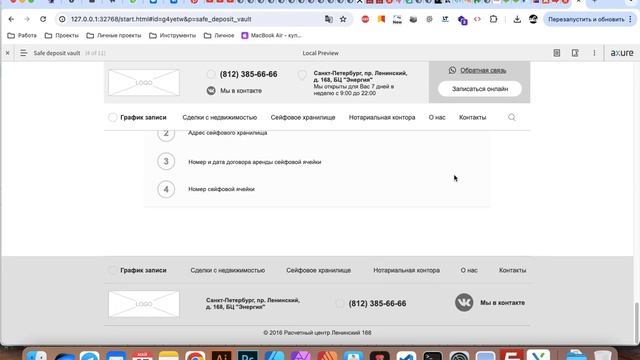Open the browser downloads icon
Viewport: 640px width, 360px height.
point(517,19)
